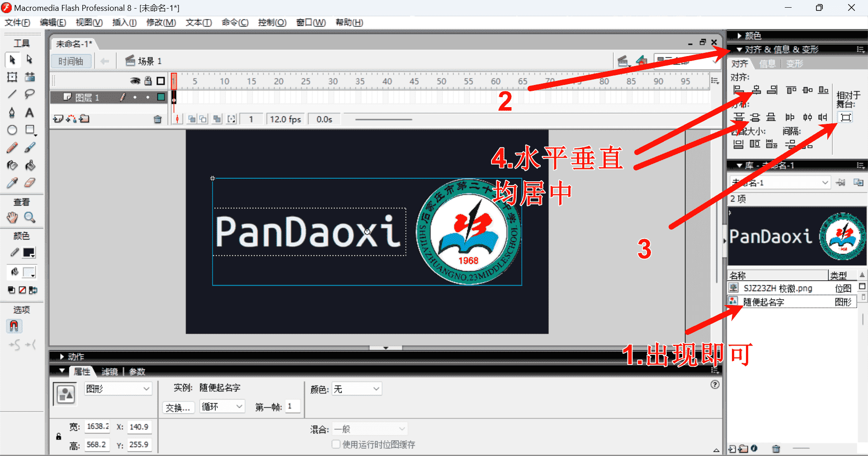Toggle the Snap to Objects magnet option
The height and width of the screenshot is (456, 868).
pyautogui.click(x=14, y=326)
